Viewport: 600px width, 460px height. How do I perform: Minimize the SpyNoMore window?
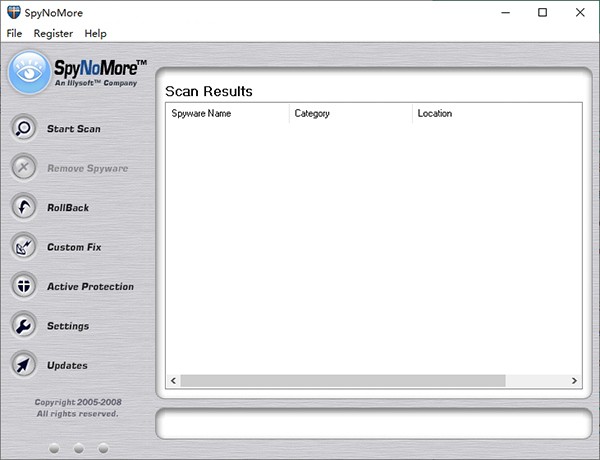coord(505,13)
